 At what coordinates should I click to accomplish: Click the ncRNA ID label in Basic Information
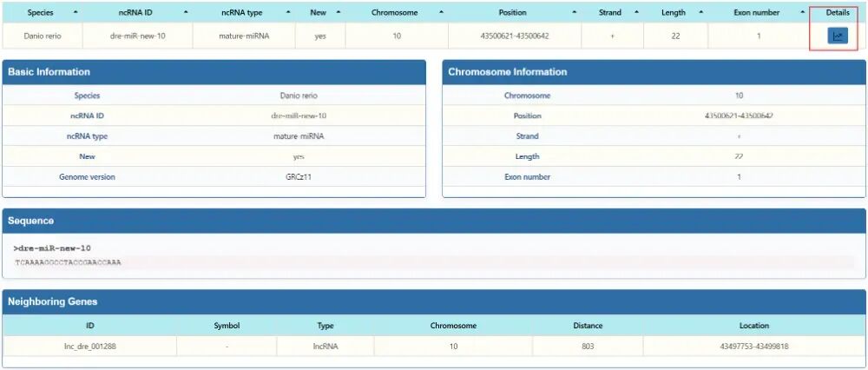coord(87,116)
